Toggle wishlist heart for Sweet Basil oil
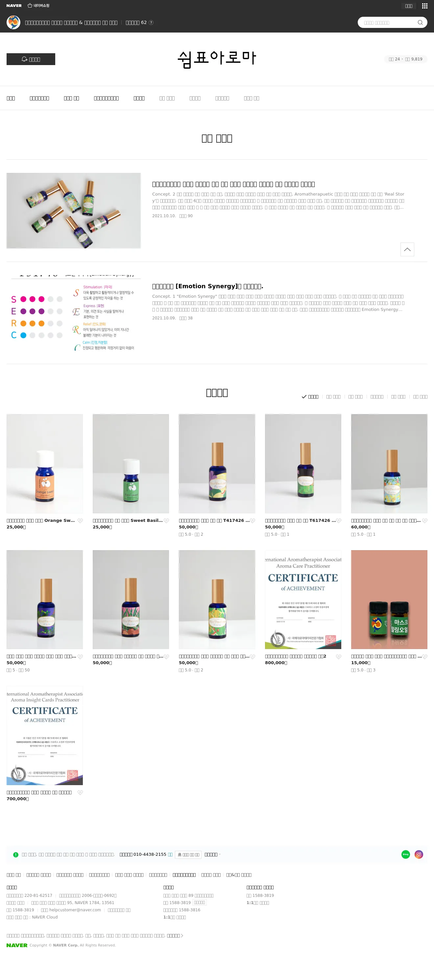Viewport: 434px width, 980px height. [166, 521]
